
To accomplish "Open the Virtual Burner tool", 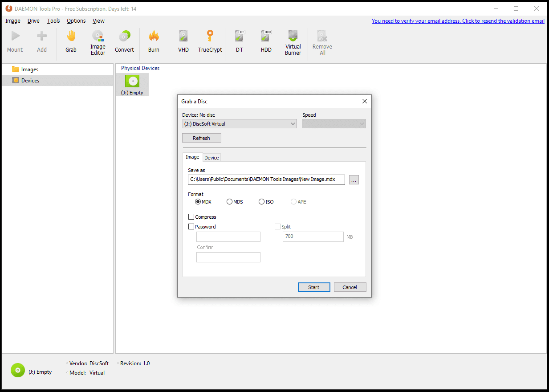I will pos(293,42).
